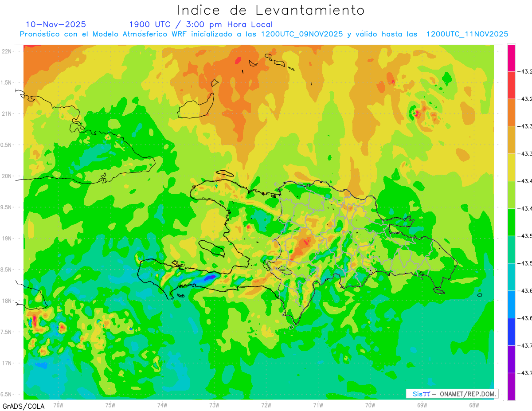Click the date "10-Nov-2025"
This screenshot has height=411, width=532.
56,24
